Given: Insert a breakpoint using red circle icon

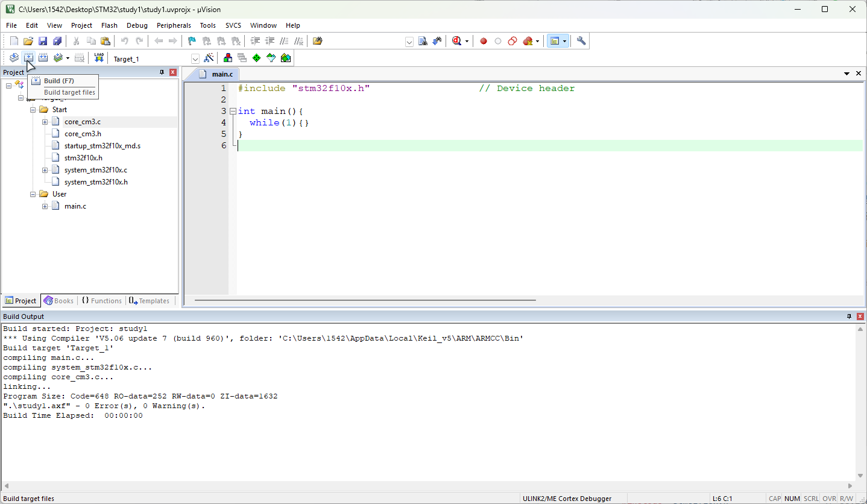Looking at the screenshot, I should [x=484, y=41].
